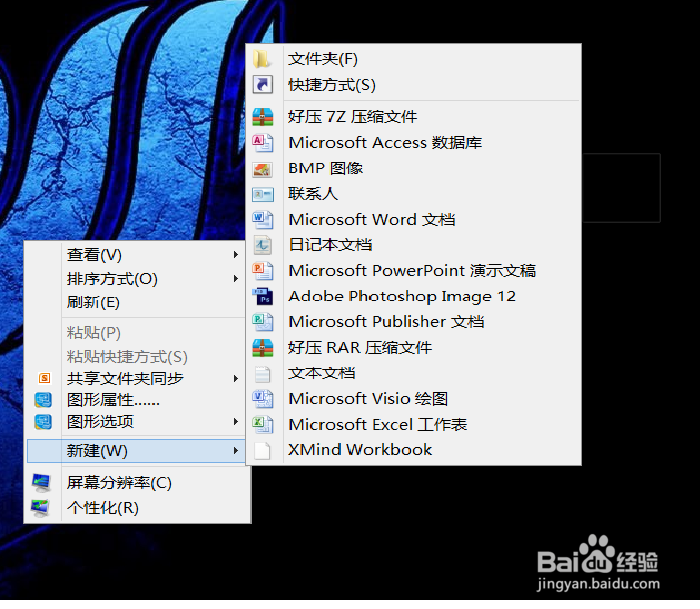Click the graphics icon beside 图形属性
Image resolution: width=700 pixels, height=609 pixels.
pos(43,400)
